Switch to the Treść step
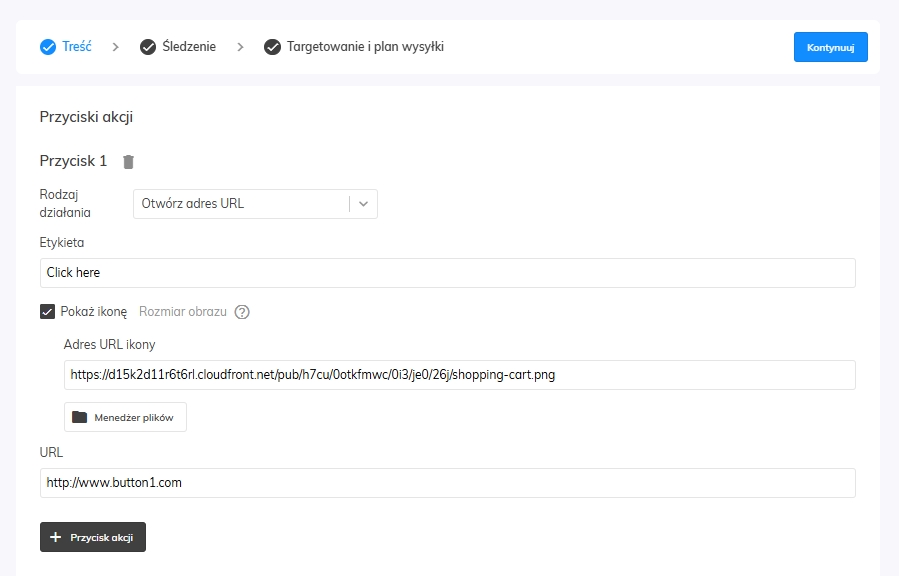 pos(76,47)
